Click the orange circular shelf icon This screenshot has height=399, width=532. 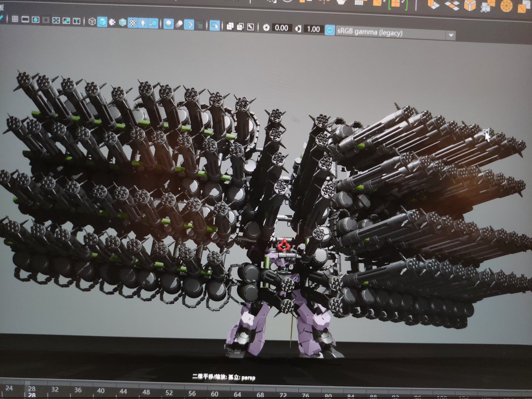(506, 6)
